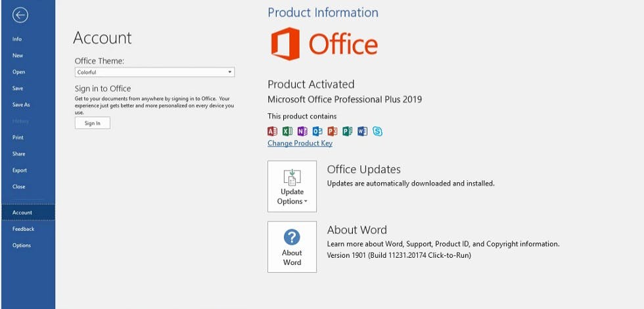Viewport: 644px width, 309px height.
Task: Click the Outlook product icon
Action: 317,131
